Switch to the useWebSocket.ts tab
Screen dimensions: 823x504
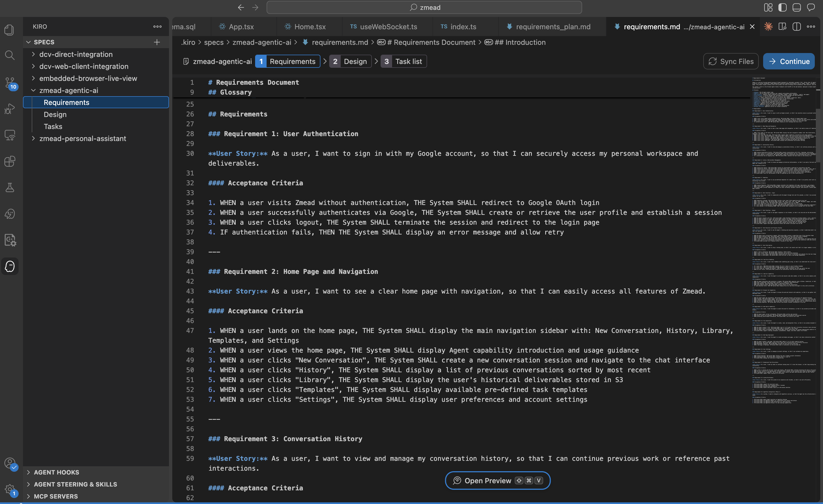click(x=387, y=27)
